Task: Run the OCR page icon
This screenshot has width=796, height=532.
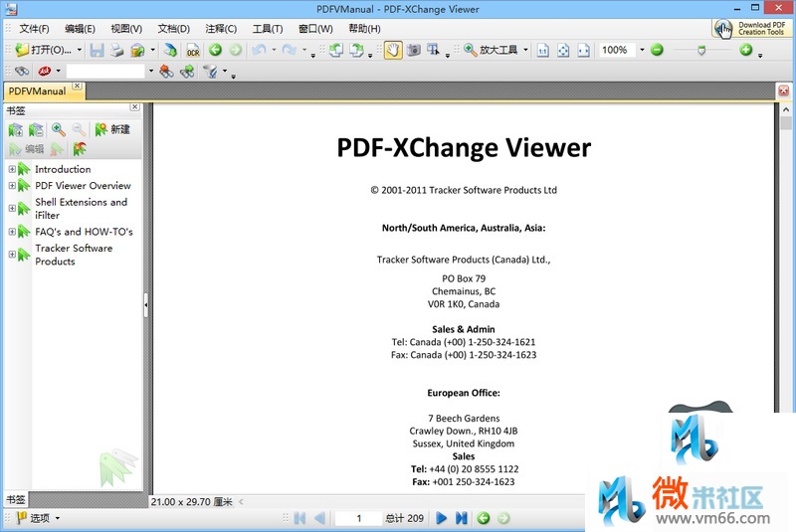Action: [193, 50]
